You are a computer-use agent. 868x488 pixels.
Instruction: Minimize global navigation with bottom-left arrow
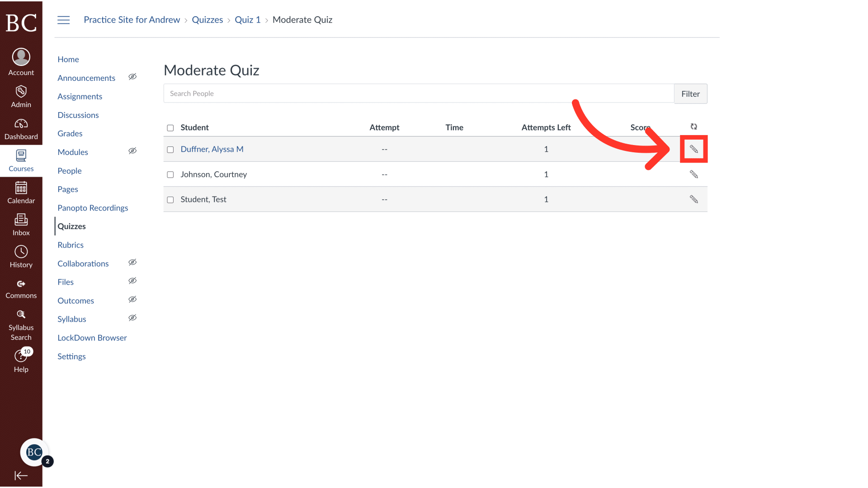(21, 475)
